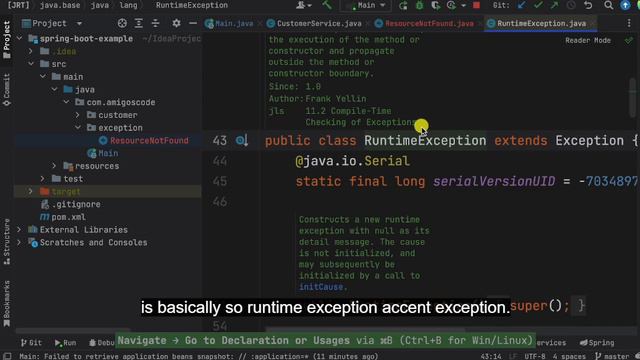
Task: Click the java.base breadcrumb in the navigation bar
Action: (x=60, y=5)
